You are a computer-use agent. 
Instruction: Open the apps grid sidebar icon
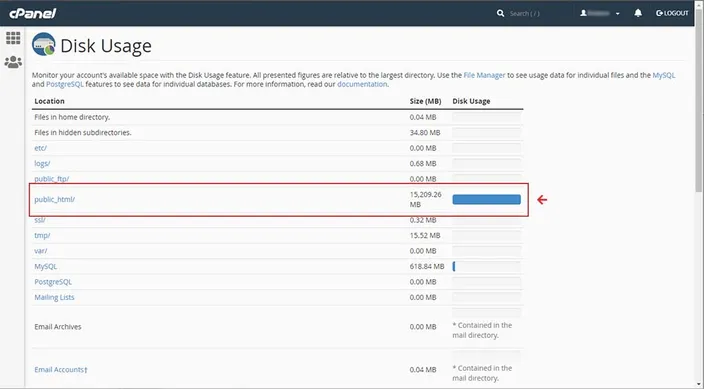[x=13, y=38]
